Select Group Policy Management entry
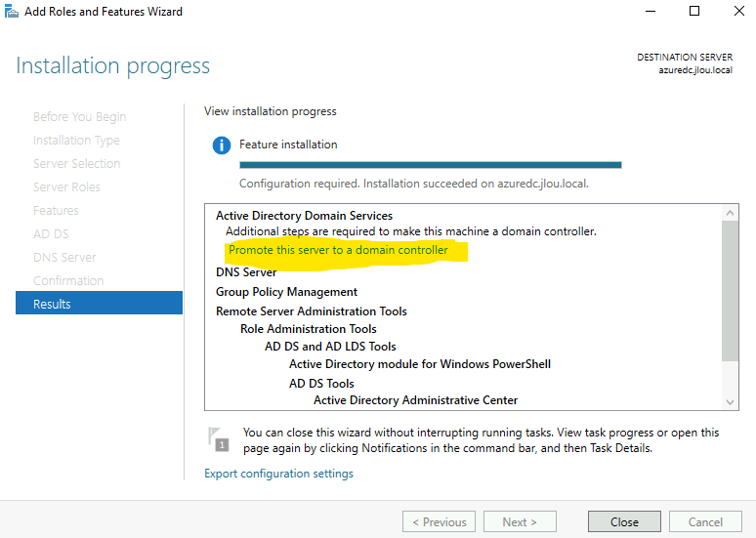This screenshot has height=538, width=756. pos(286,292)
